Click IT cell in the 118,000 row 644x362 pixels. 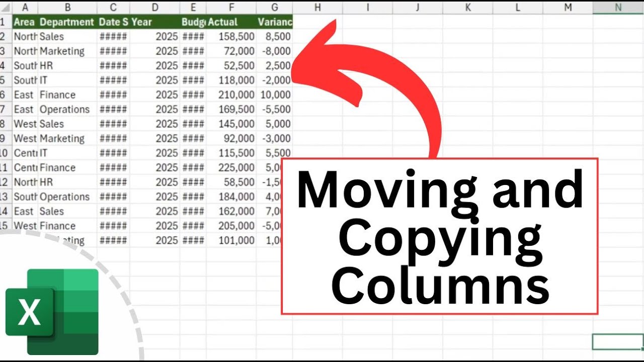click(x=68, y=80)
